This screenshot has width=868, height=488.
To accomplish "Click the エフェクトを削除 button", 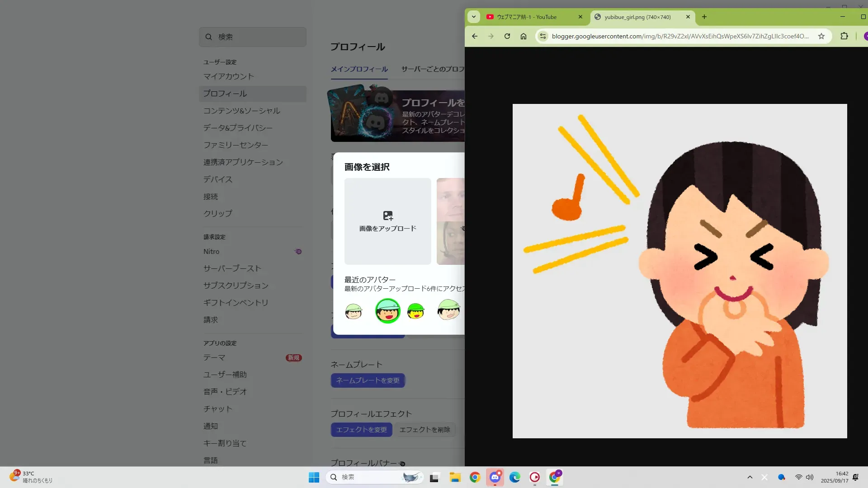I will point(425,430).
